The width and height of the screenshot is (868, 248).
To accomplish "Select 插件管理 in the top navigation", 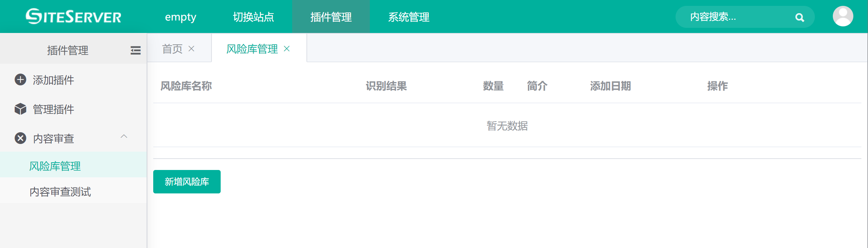I will 331,17.
